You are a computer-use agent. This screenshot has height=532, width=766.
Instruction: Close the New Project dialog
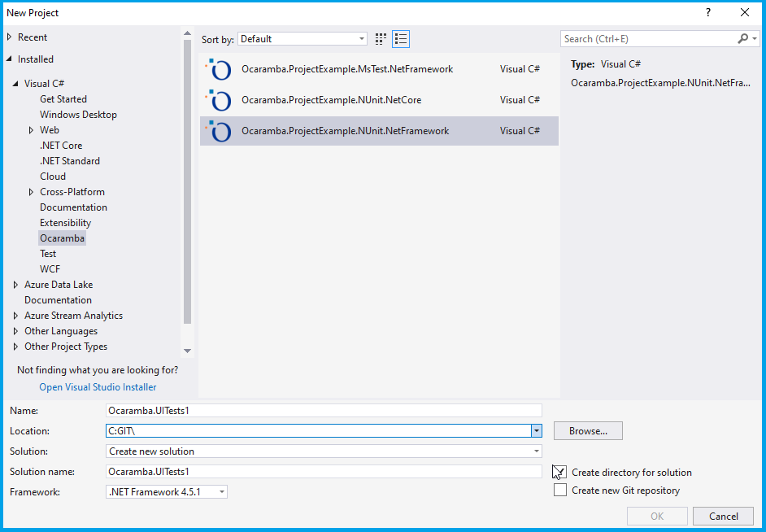pos(745,13)
